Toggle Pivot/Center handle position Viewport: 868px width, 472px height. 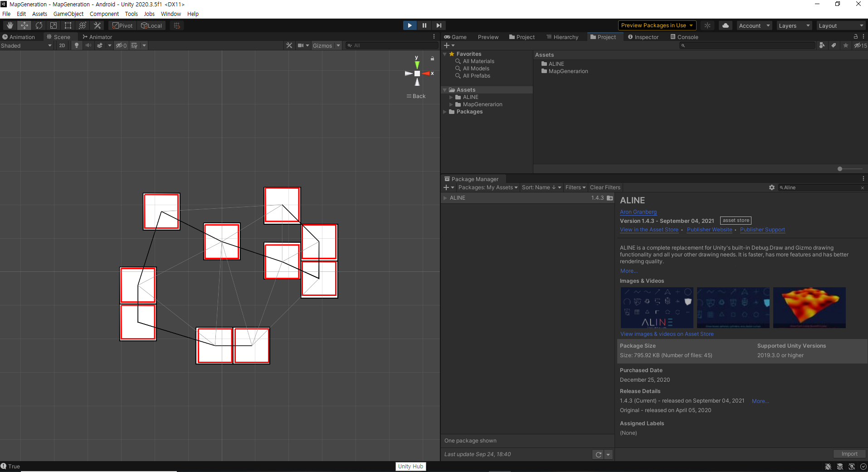pyautogui.click(x=122, y=25)
